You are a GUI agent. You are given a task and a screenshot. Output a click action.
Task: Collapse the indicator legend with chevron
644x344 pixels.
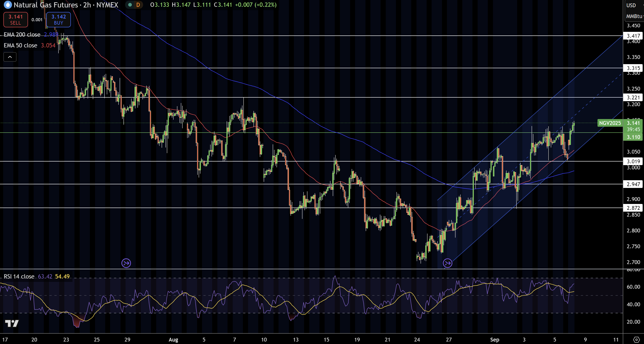tap(10, 57)
